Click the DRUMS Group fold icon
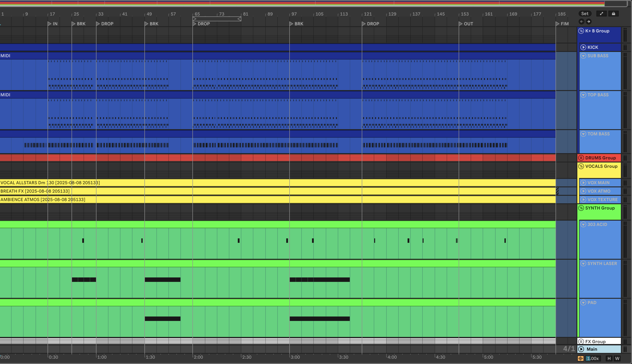The image size is (632, 364). pos(581,158)
